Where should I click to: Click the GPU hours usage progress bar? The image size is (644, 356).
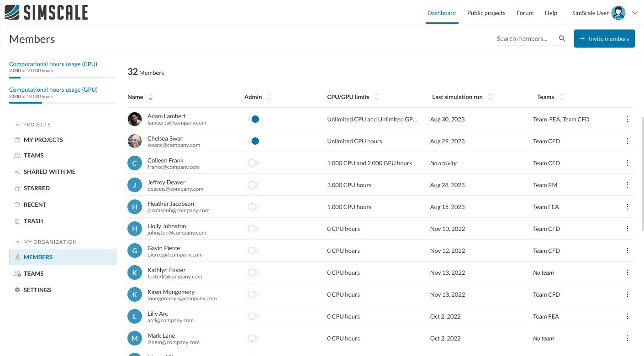tap(63, 103)
